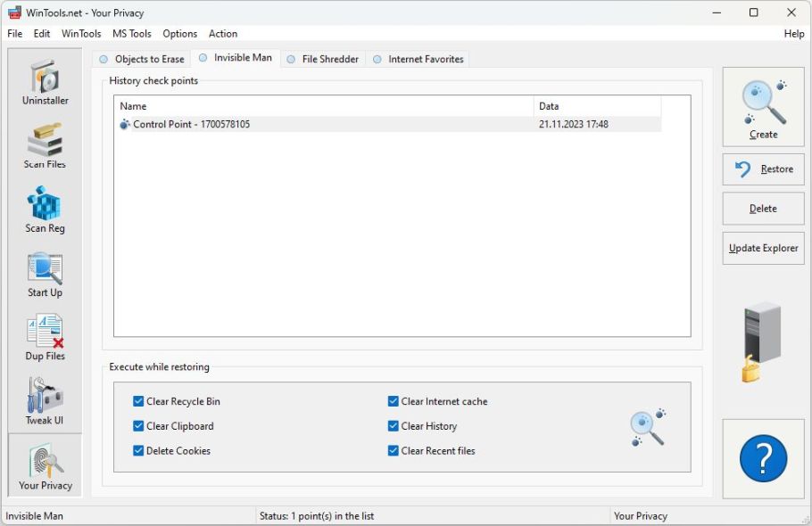Open the Options menu
The height and width of the screenshot is (526, 812).
point(179,34)
